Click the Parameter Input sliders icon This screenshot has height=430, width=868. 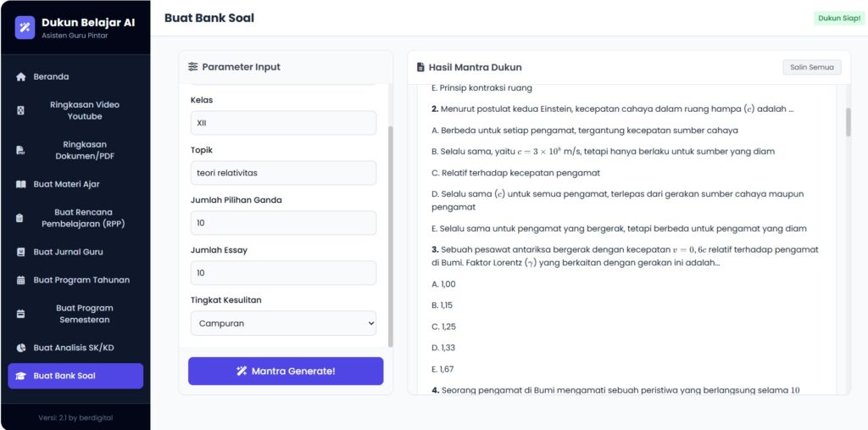point(193,67)
